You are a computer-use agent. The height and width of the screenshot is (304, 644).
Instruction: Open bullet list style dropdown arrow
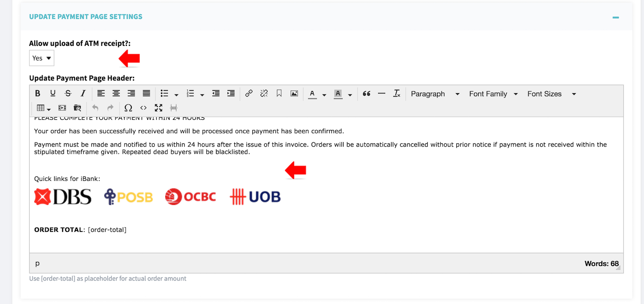(176, 94)
